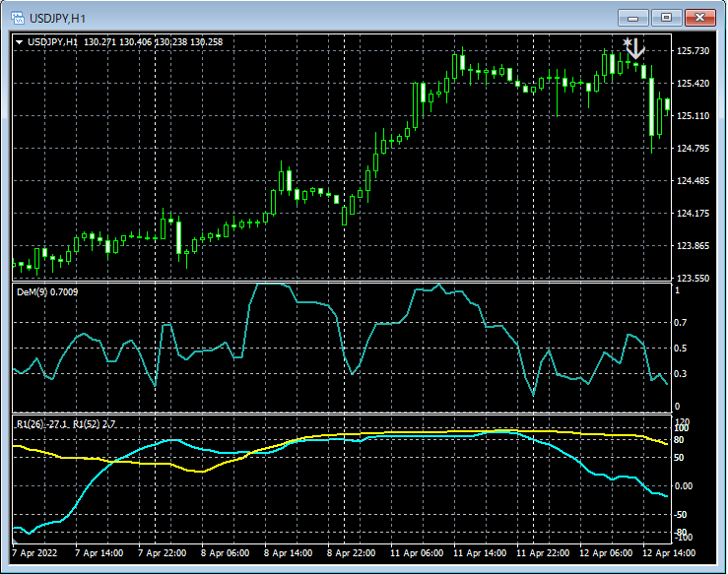
Task: Click the small star marker above candles
Action: tap(627, 41)
